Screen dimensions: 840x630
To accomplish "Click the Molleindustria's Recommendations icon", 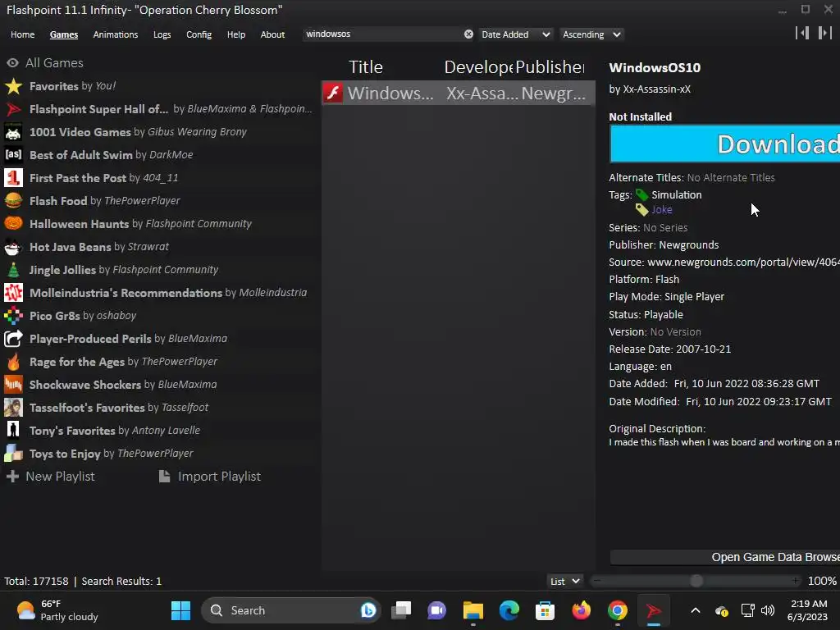I will click(x=13, y=293).
